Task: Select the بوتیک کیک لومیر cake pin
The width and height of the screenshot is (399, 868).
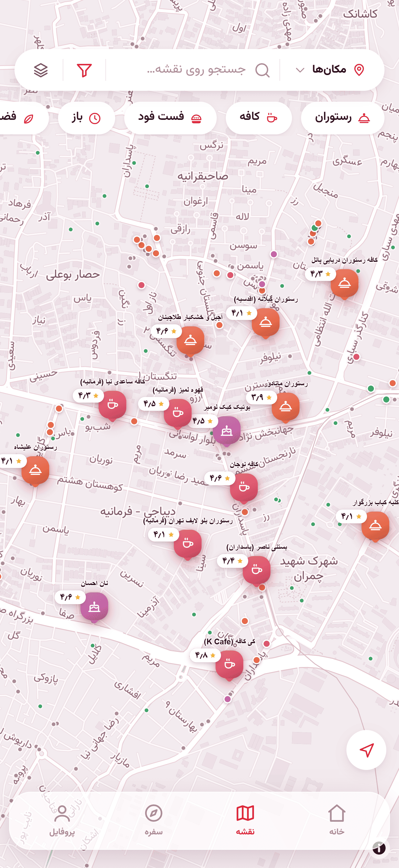Action: tap(227, 431)
